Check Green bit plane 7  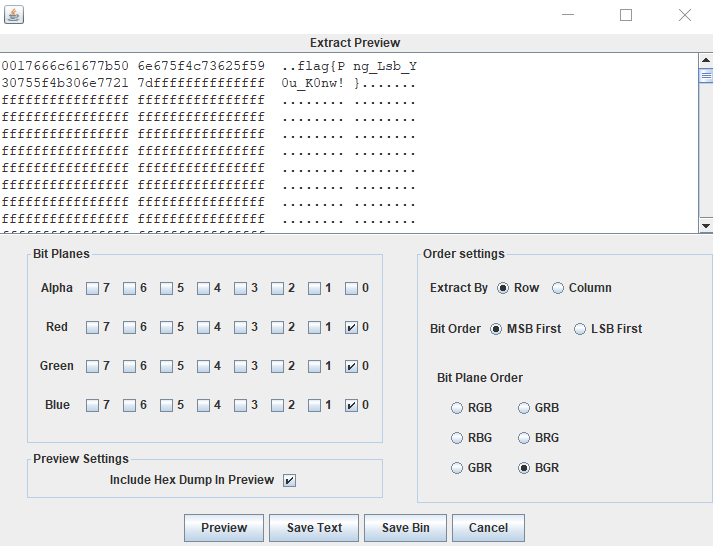click(92, 366)
